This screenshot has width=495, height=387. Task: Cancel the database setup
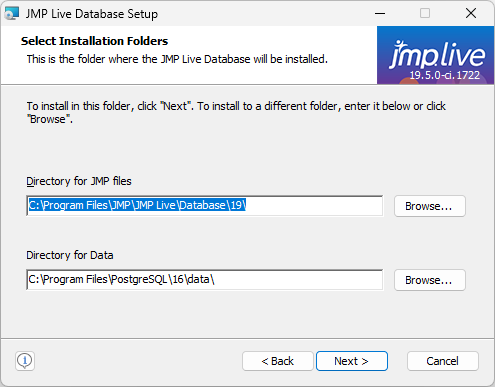coord(443,361)
